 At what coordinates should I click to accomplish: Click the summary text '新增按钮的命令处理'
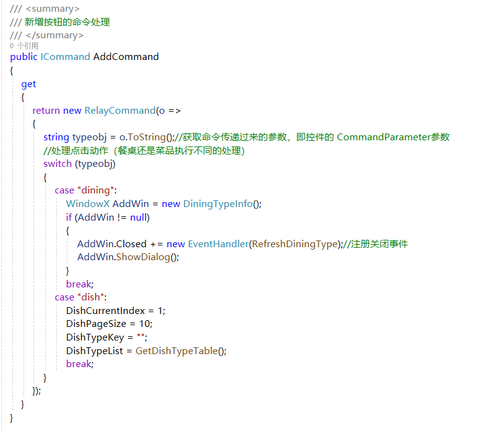(67, 22)
